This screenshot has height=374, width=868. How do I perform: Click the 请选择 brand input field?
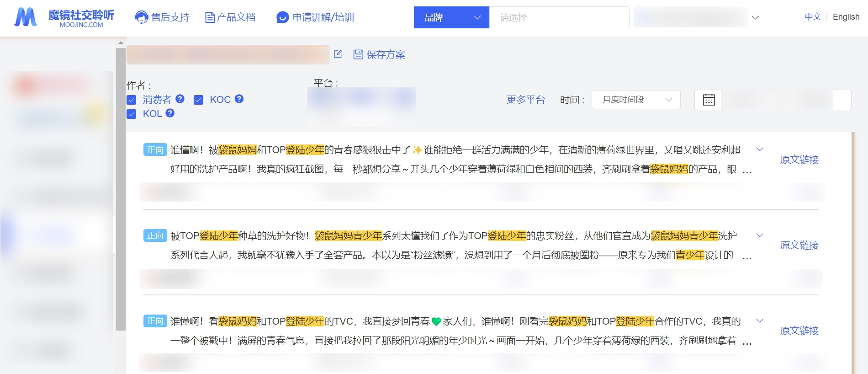pyautogui.click(x=559, y=17)
